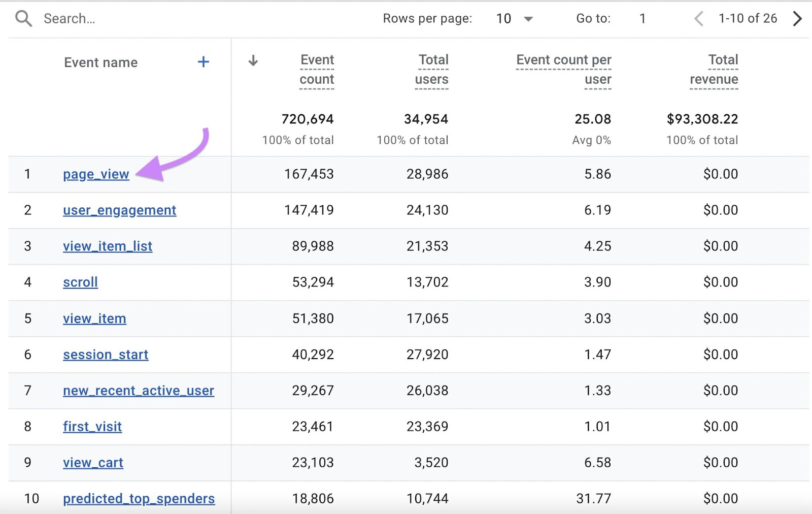This screenshot has height=514, width=812.
Task: Open the page_view event link
Action: [x=96, y=174]
